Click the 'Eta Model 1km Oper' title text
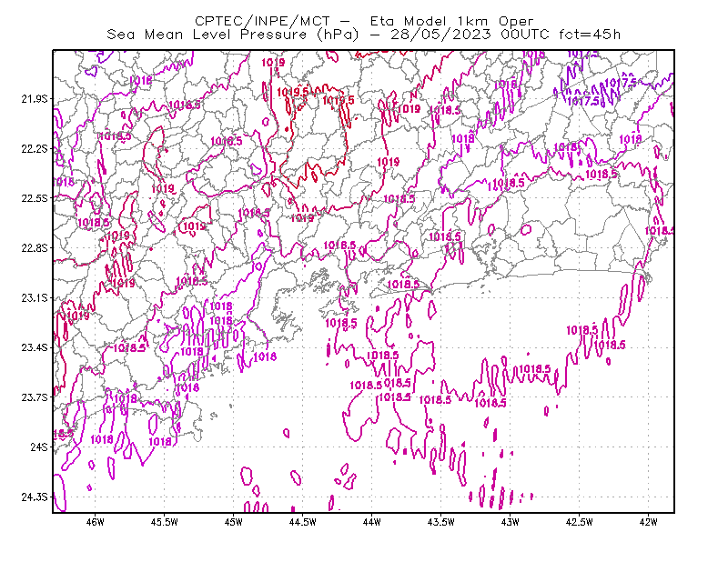This screenshot has height=562, width=728. coord(451,21)
